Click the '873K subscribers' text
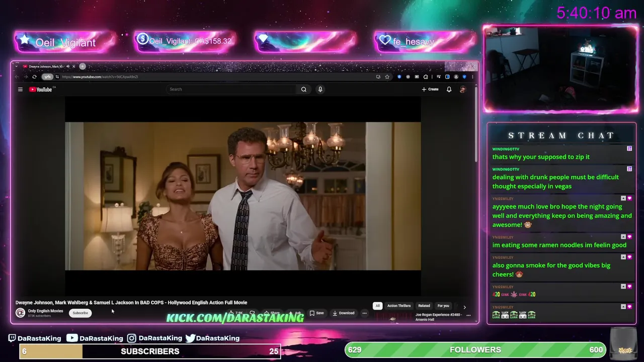The image size is (644, 362). [39, 316]
